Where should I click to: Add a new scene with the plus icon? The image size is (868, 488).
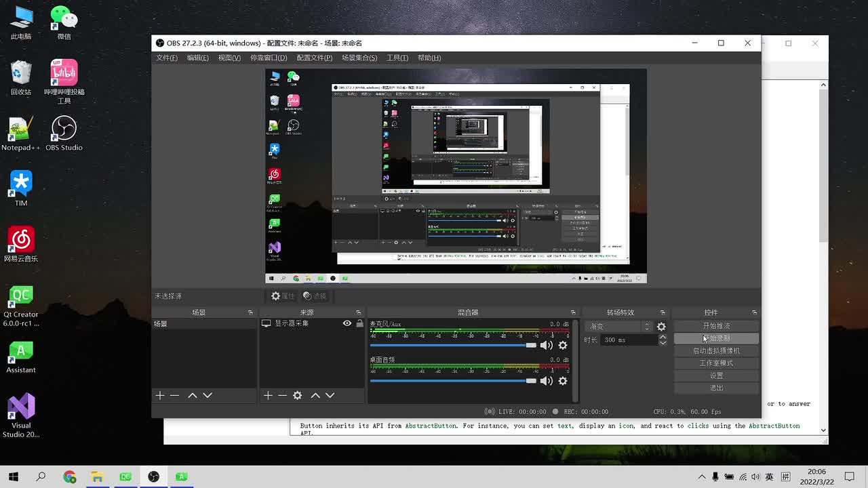(160, 395)
